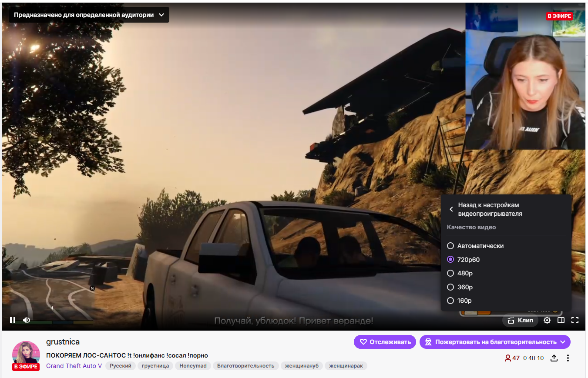This screenshot has height=378, width=588.
Task: Click the Отслеживать follow button
Action: (385, 342)
